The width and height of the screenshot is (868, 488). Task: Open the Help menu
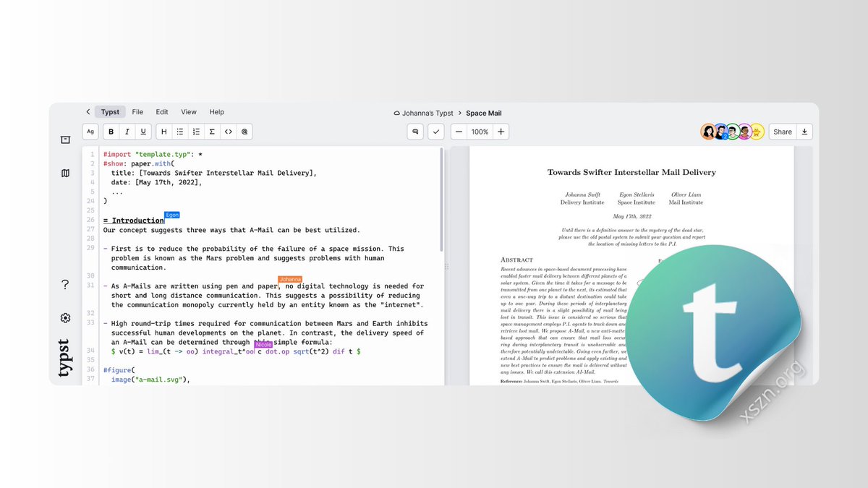click(217, 112)
